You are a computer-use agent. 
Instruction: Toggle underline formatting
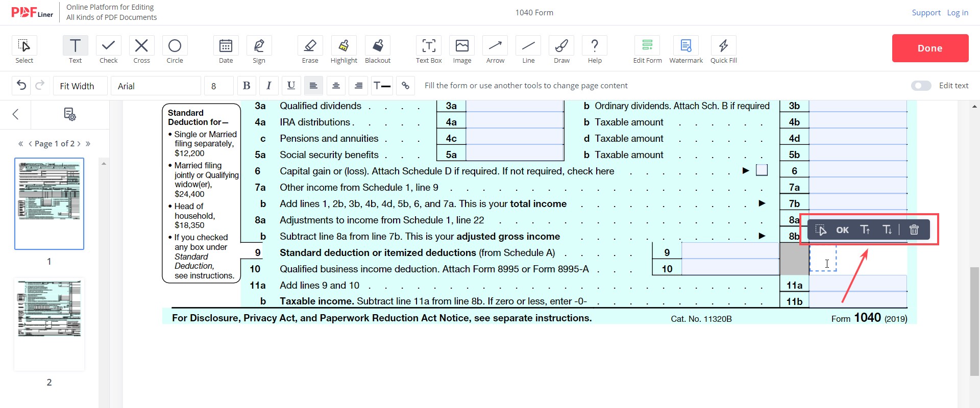point(291,86)
